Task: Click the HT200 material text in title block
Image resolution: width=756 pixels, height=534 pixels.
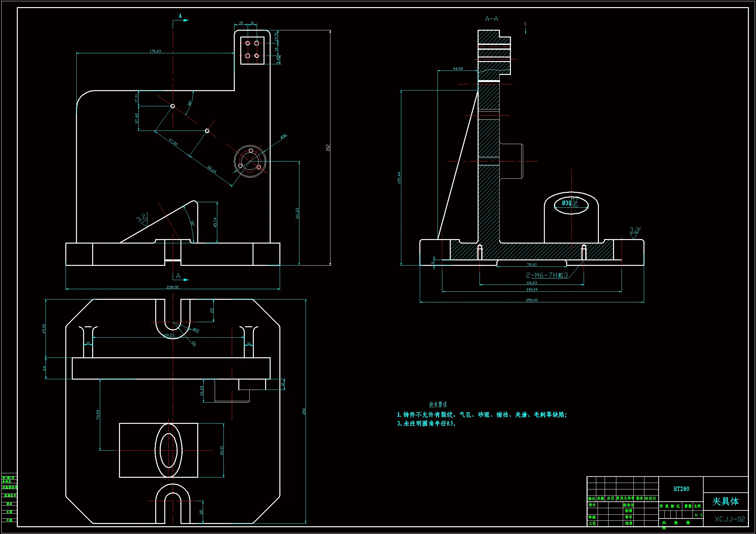Action: (x=681, y=489)
